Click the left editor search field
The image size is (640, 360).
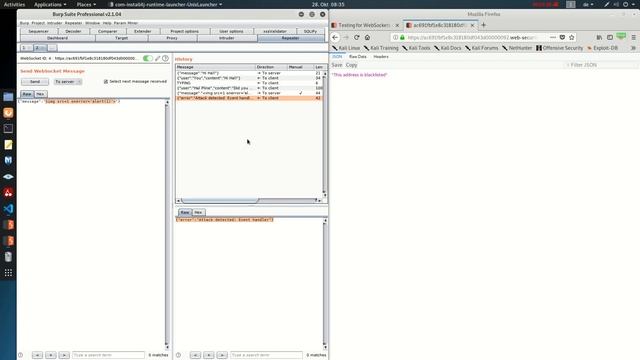[x=108, y=355]
